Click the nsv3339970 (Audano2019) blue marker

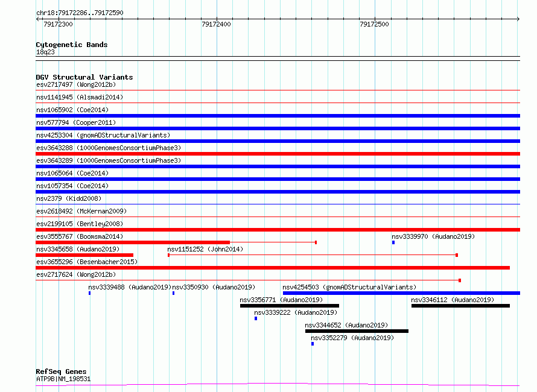393,242
